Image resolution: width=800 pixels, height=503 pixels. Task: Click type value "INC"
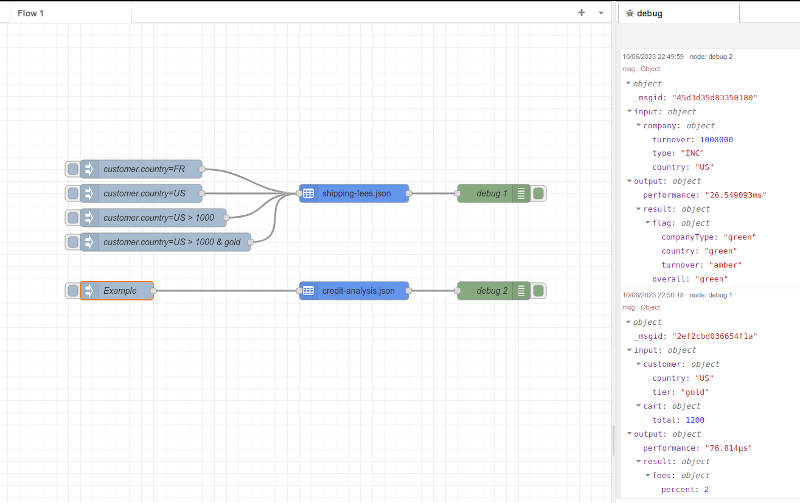(692, 153)
